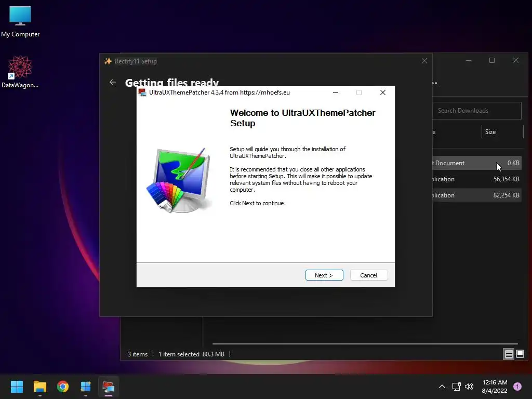This screenshot has width=532, height=399.
Task: Close the Rectify11 Setup window
Action: pyautogui.click(x=424, y=61)
